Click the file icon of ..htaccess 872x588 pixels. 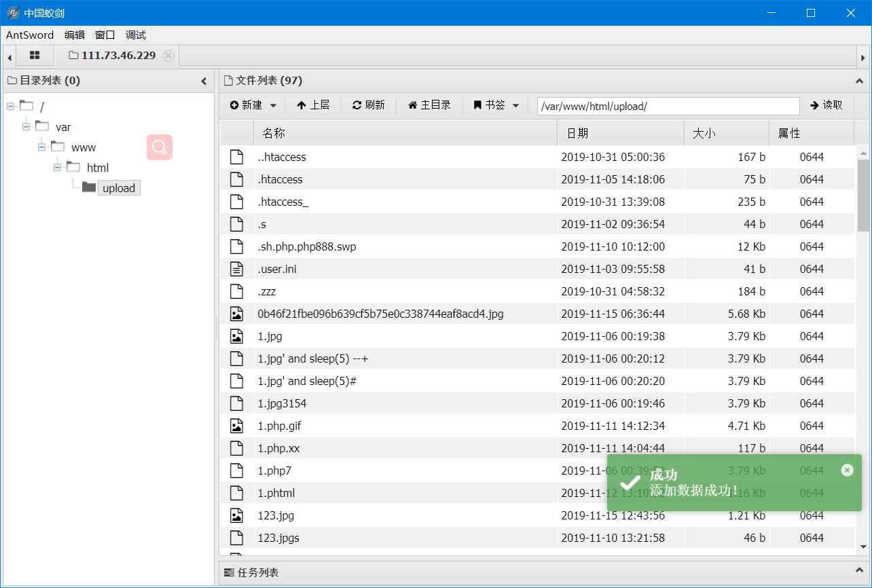pyautogui.click(x=236, y=157)
